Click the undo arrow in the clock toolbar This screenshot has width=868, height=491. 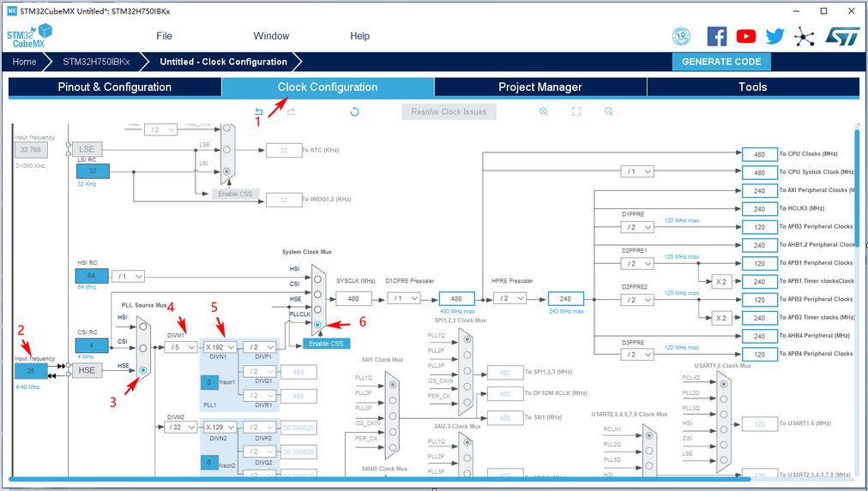point(259,111)
